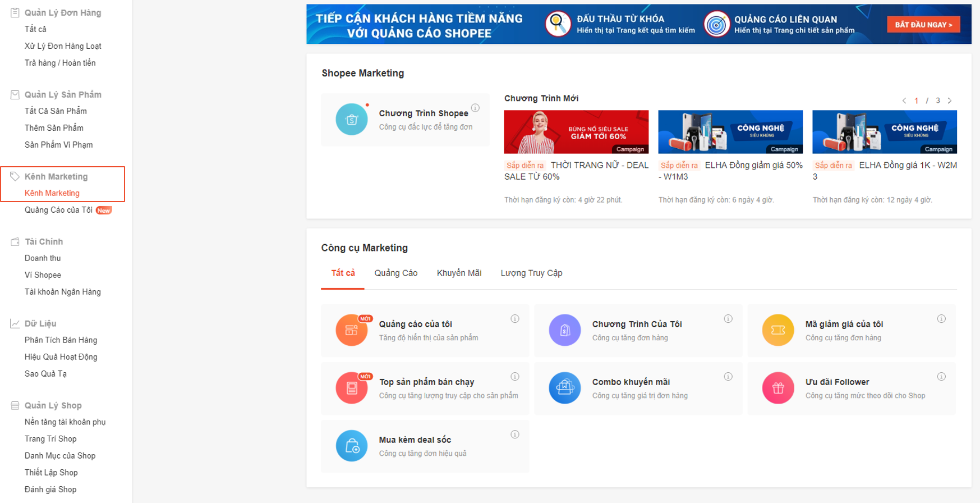Screen dimensions: 980x503
Task: Click the Quảng cáo của tôi orange icon
Action: coord(352,330)
